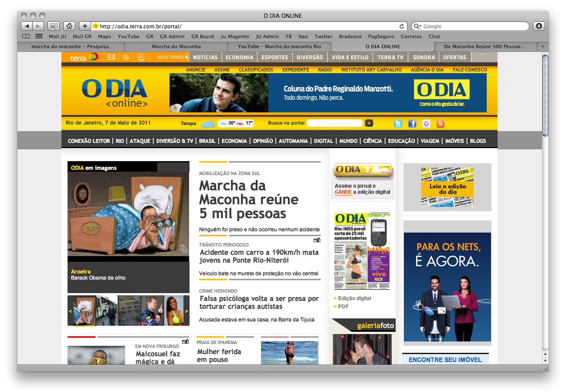Open a new tab with plus button
Image resolution: width=566 pixels, height=392 pixels.
pyautogui.click(x=542, y=47)
